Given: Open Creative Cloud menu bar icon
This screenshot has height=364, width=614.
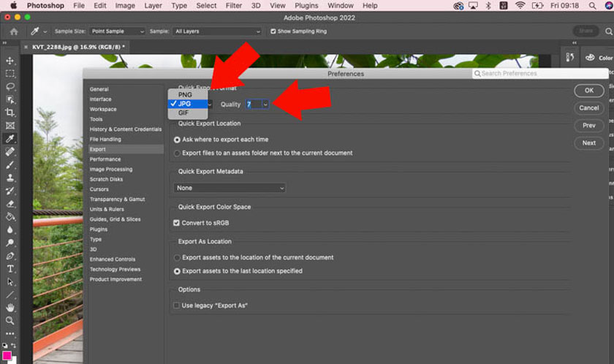Looking at the screenshot, I should pyautogui.click(x=458, y=5).
